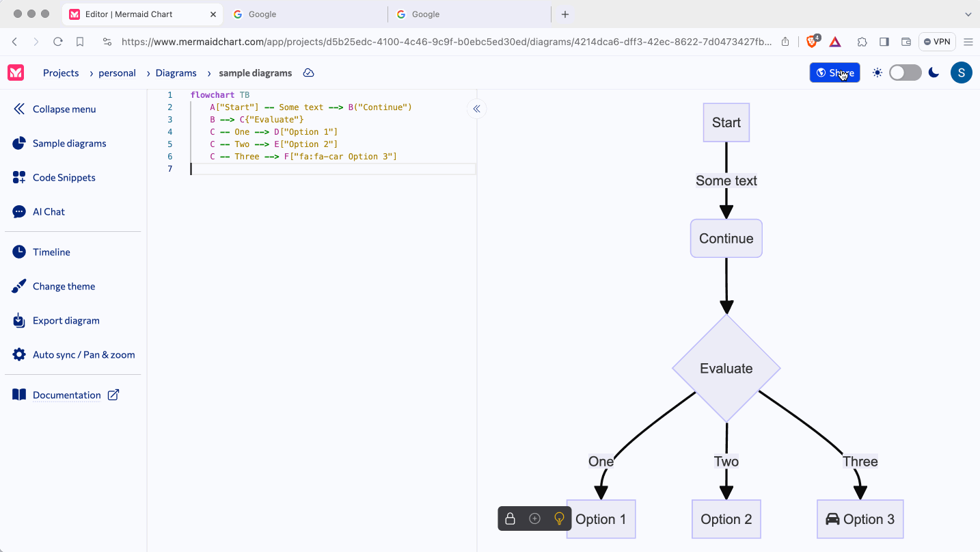The height and width of the screenshot is (552, 980).
Task: Click code line D["Option 1"]
Action: 274,132
